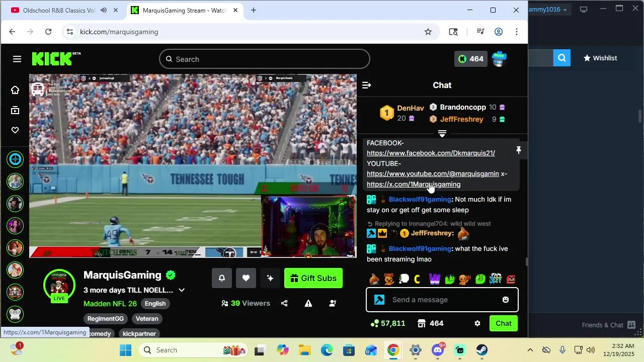Toggle notification bell for MarquisGaming
This screenshot has height=362, width=644.
click(x=222, y=278)
